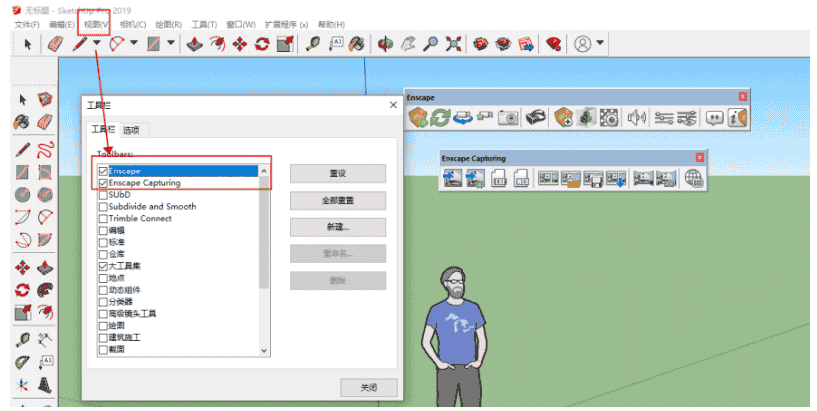Take a screenshot with the Enscape camera icon
Screen dimensions: 817x411
pyautogui.click(x=509, y=118)
